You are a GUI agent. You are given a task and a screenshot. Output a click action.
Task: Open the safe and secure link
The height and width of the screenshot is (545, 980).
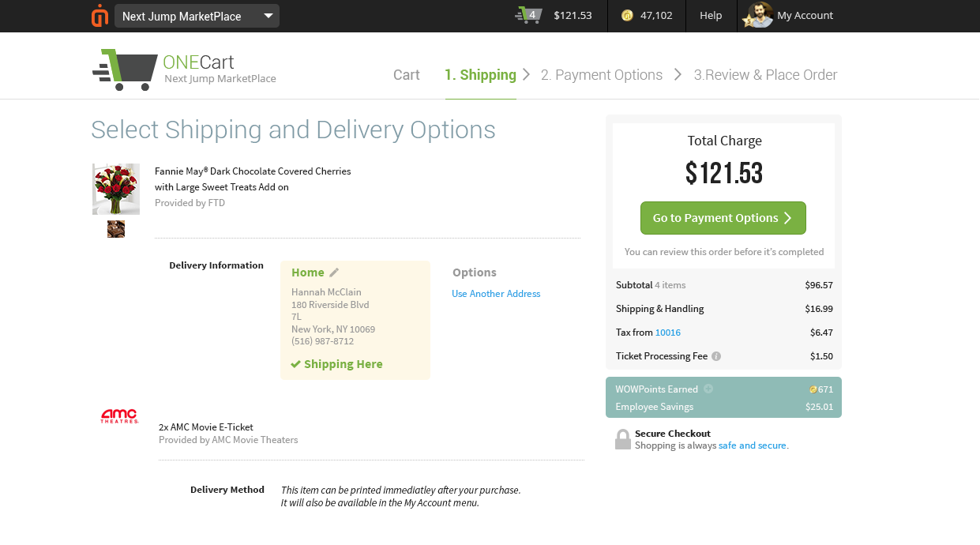click(x=753, y=445)
